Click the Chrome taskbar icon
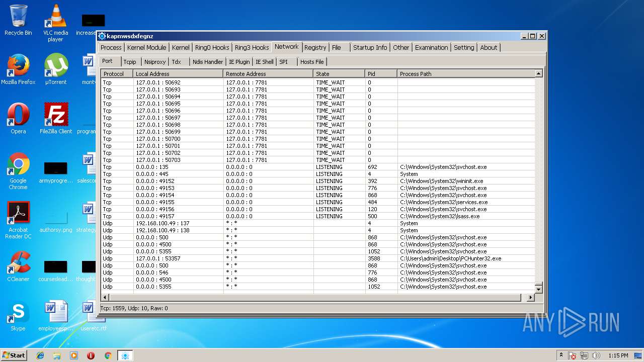Screen dimensions: 644x362 (108, 355)
